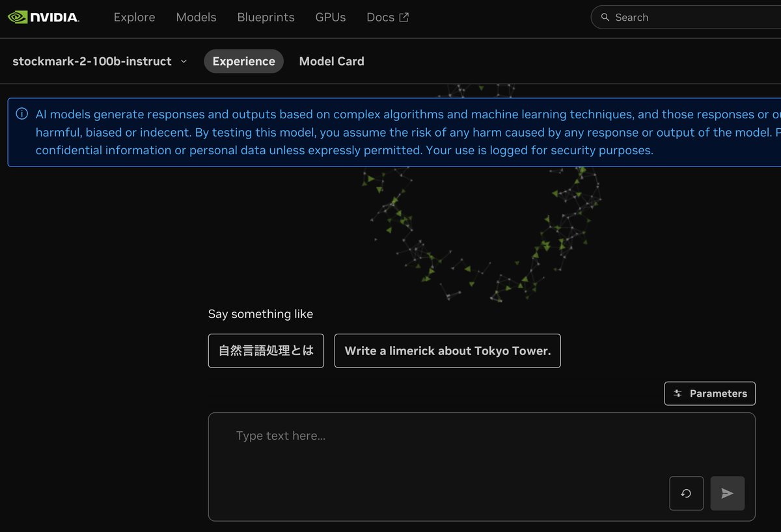Click the magnifier search icon
The height and width of the screenshot is (532, 781).
click(605, 18)
